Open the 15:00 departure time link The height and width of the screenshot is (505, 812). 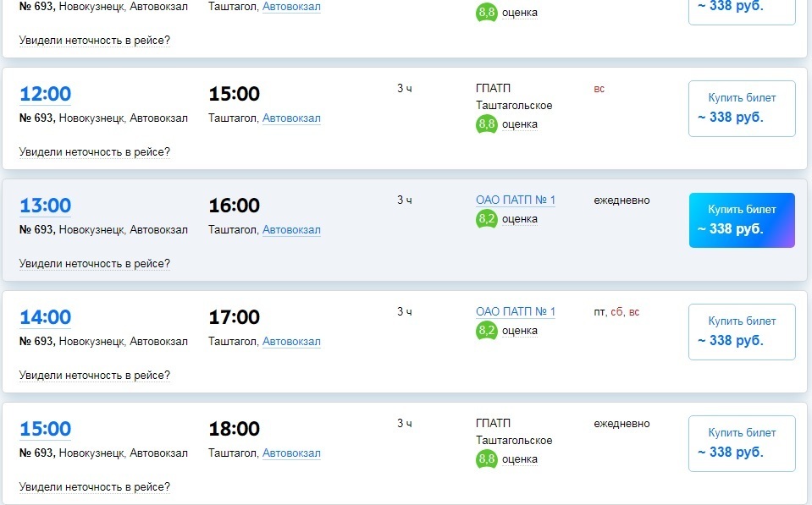46,429
